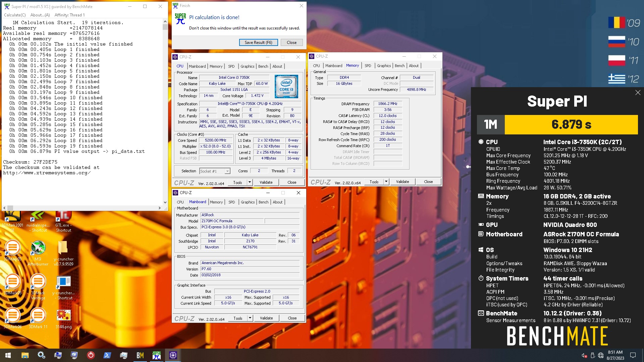This screenshot has width=644, height=362.
Task: Click the Multiplier x 52.0 field in CPU-Z
Action: coord(216,146)
